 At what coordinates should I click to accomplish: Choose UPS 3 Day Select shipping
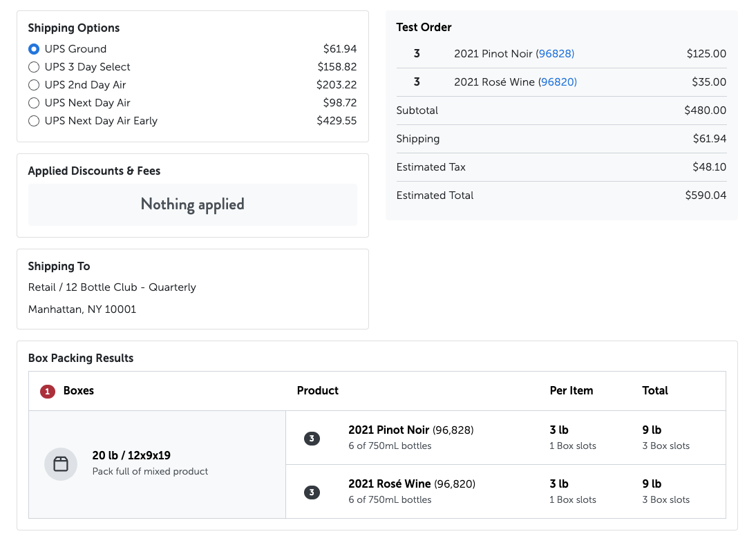[x=34, y=67]
